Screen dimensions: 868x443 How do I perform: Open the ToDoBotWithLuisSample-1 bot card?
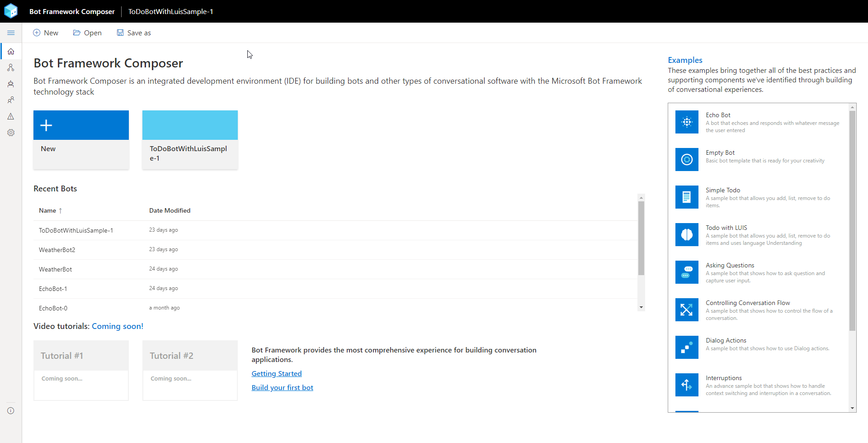(189, 139)
